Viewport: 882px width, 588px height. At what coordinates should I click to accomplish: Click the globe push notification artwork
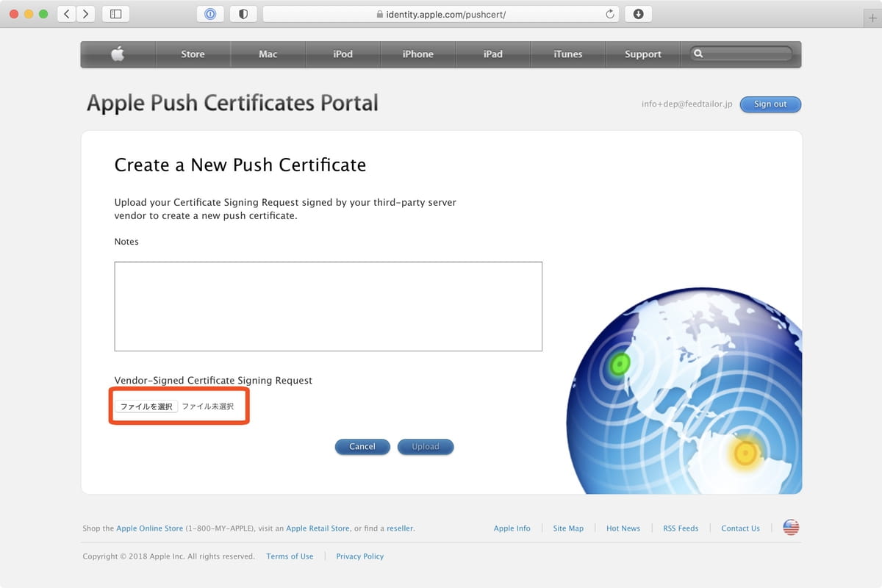coord(684,391)
